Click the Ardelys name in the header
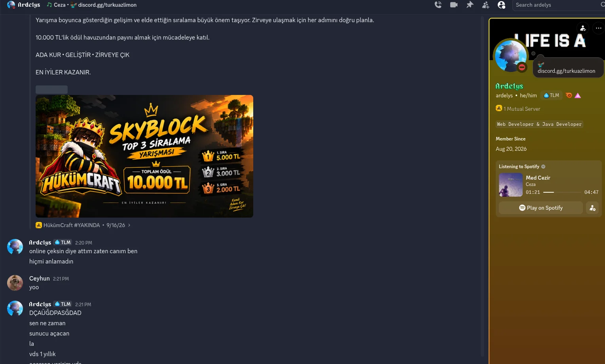The height and width of the screenshot is (364, 605). coord(29,5)
